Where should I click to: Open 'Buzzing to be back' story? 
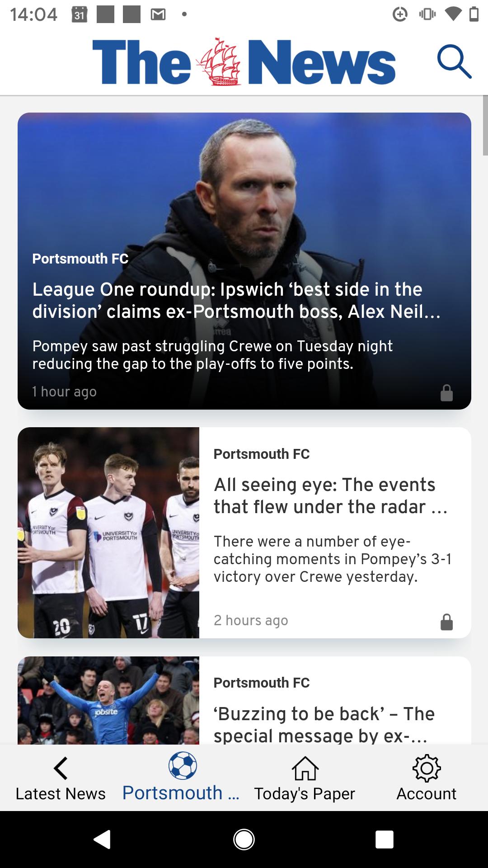pyautogui.click(x=324, y=724)
